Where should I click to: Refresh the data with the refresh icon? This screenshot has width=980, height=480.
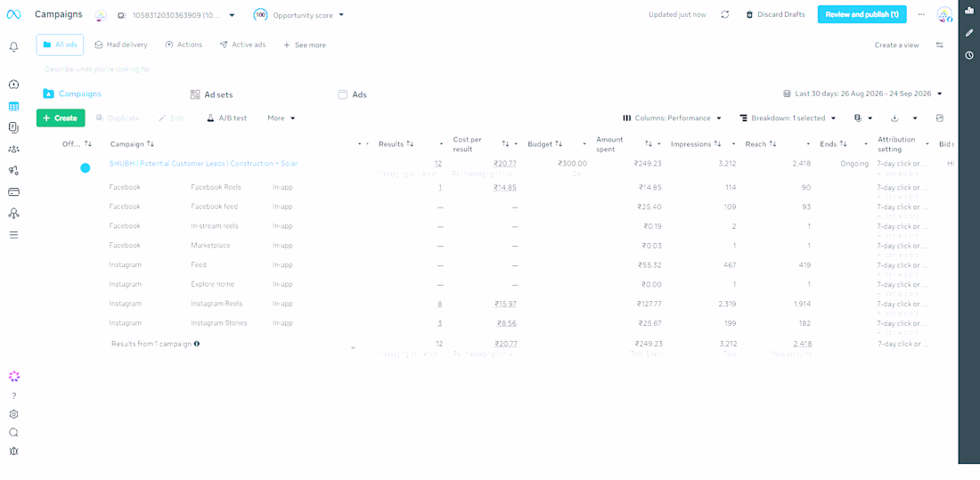pyautogui.click(x=725, y=14)
